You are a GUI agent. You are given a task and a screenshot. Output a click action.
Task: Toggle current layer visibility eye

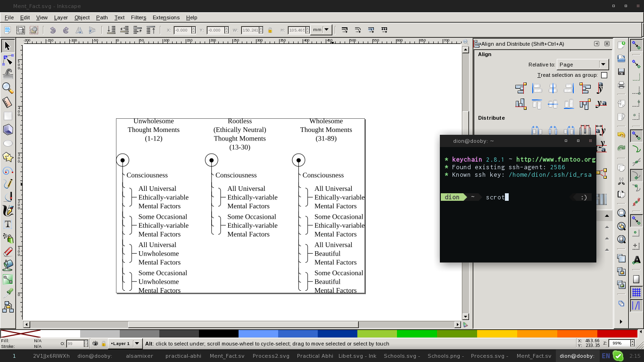click(x=95, y=344)
